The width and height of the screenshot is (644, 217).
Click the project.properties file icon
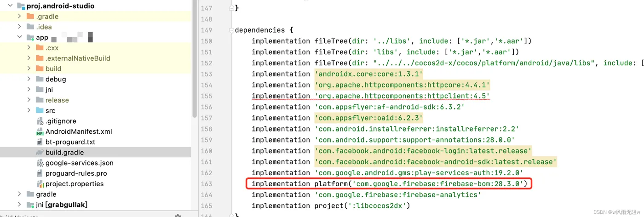pyautogui.click(x=40, y=184)
